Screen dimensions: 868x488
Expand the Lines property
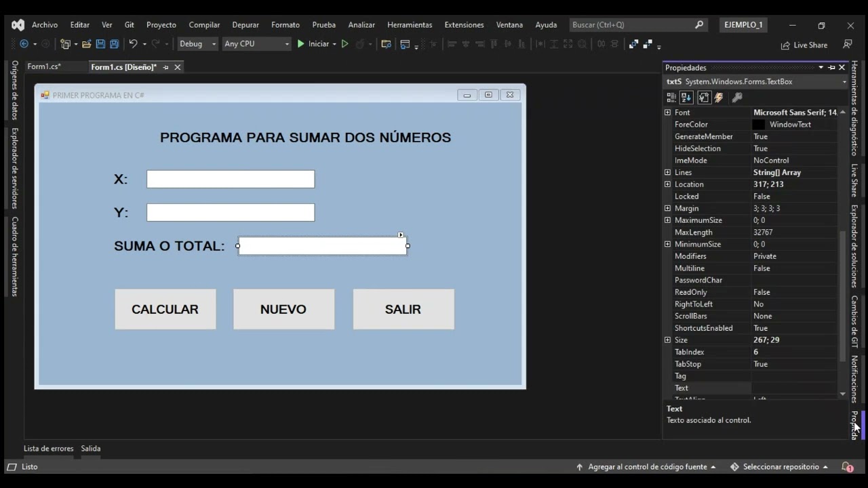click(x=668, y=172)
